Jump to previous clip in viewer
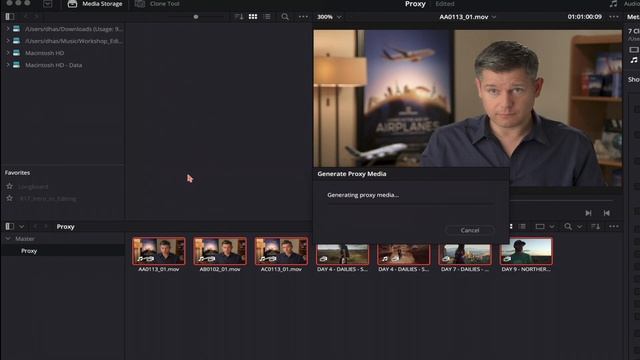 607,213
